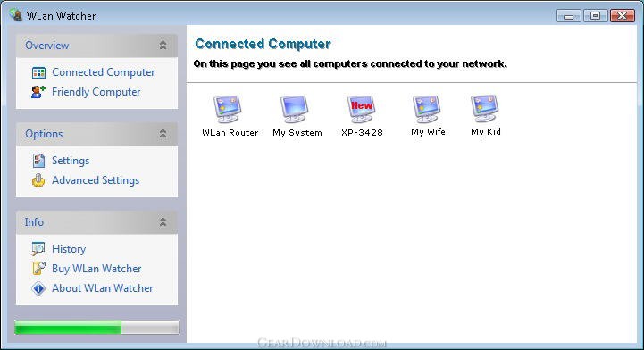Select the My Wife computer icon
Viewport: 644px width, 350px height.
click(x=427, y=109)
